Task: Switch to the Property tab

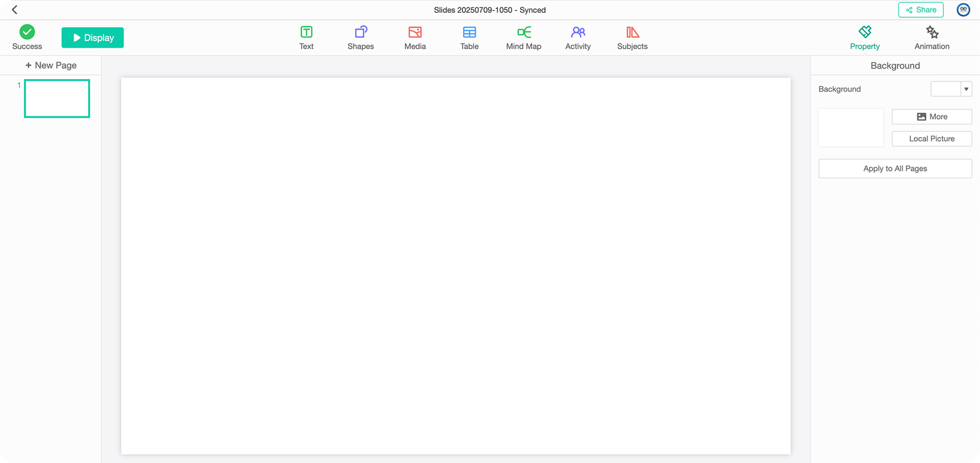Action: pos(865,37)
